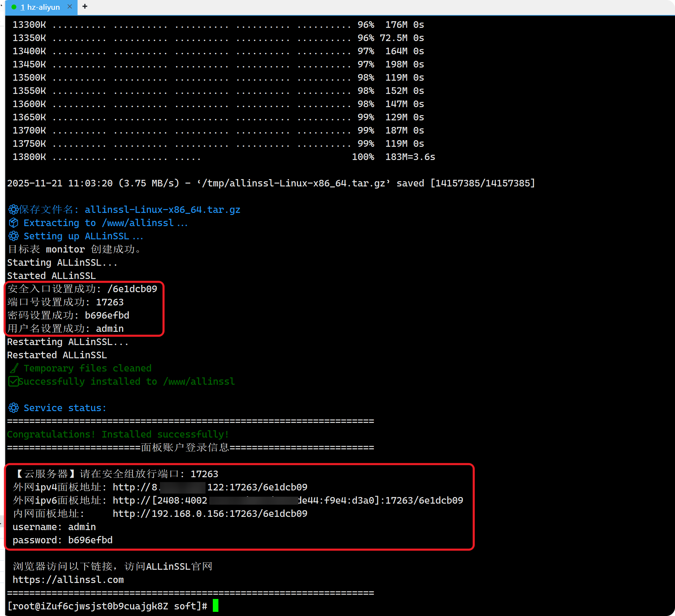Open a new session tab with plus

pos(85,7)
